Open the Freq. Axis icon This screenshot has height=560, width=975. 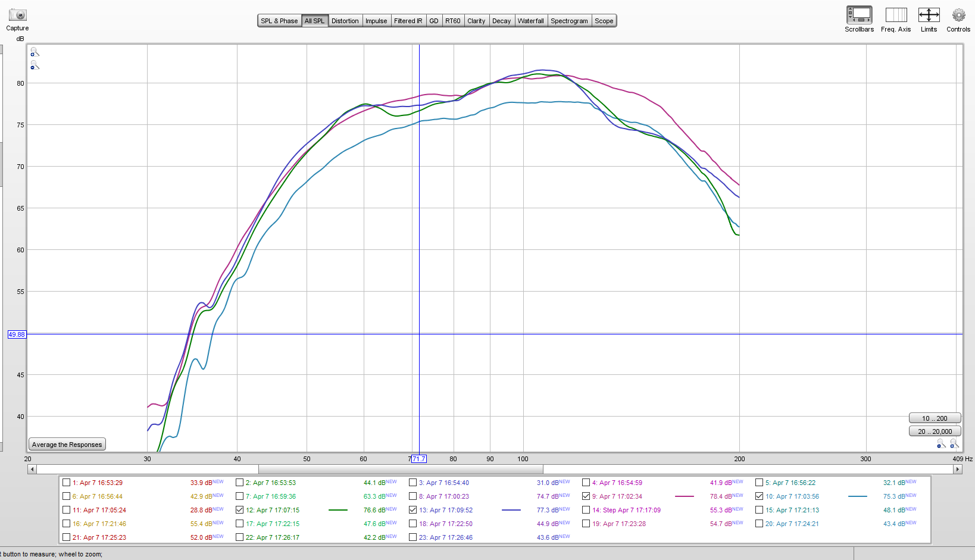click(896, 15)
